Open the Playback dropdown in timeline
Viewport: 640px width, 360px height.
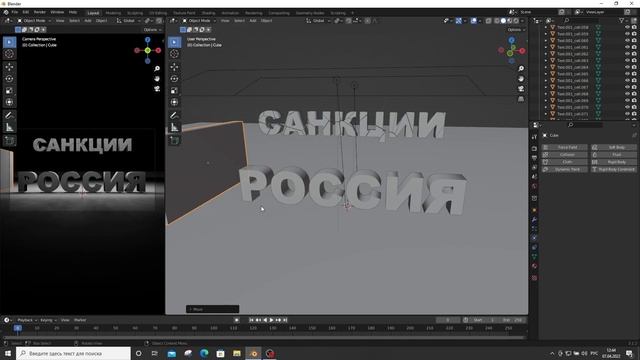coord(27,320)
